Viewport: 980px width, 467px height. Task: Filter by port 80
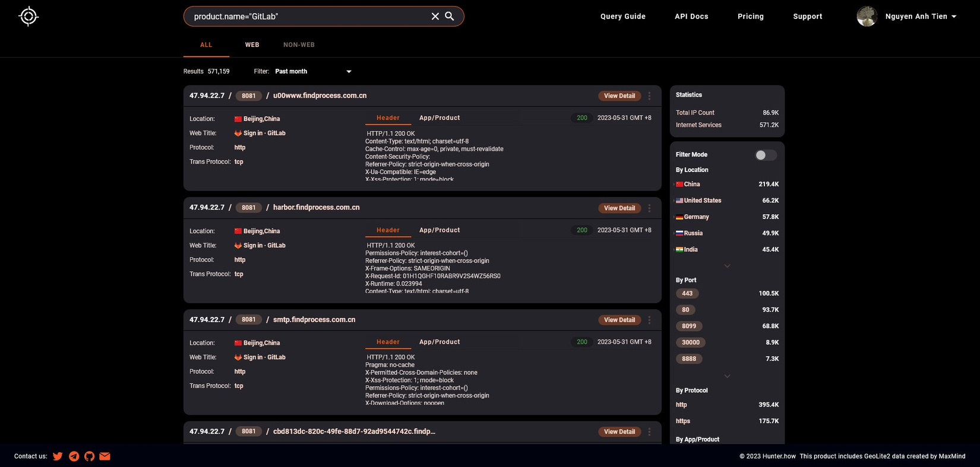click(685, 310)
